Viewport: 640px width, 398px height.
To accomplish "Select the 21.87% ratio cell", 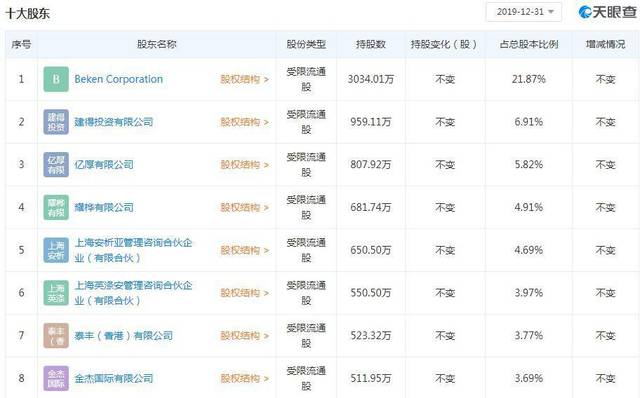I will click(529, 79).
